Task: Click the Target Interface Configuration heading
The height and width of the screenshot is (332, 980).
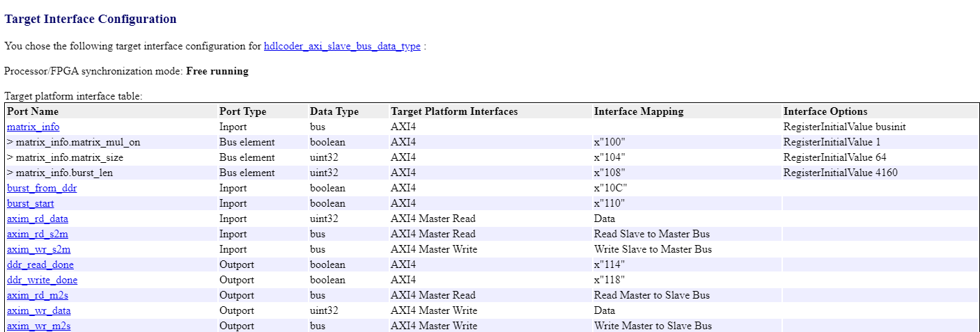Action: [x=91, y=19]
